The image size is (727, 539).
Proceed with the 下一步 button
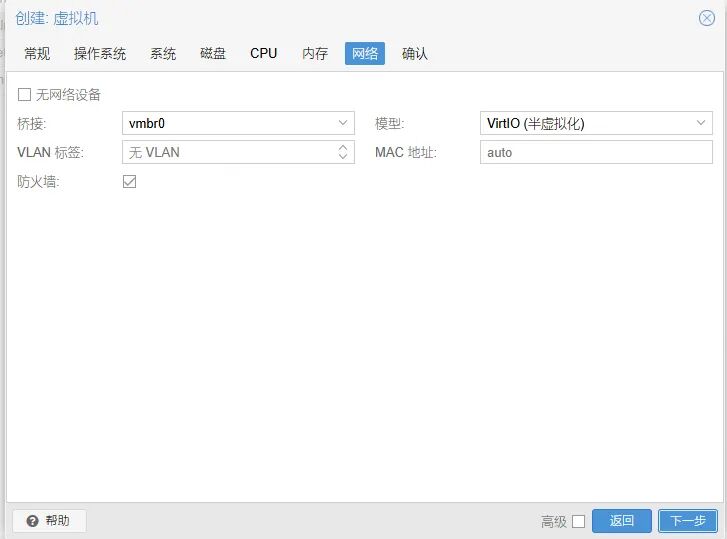tap(688, 521)
